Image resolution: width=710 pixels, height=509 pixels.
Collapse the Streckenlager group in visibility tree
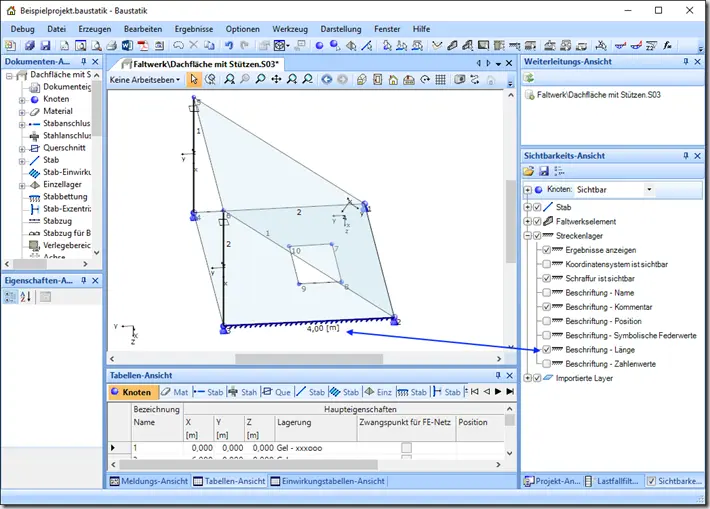[x=528, y=236]
